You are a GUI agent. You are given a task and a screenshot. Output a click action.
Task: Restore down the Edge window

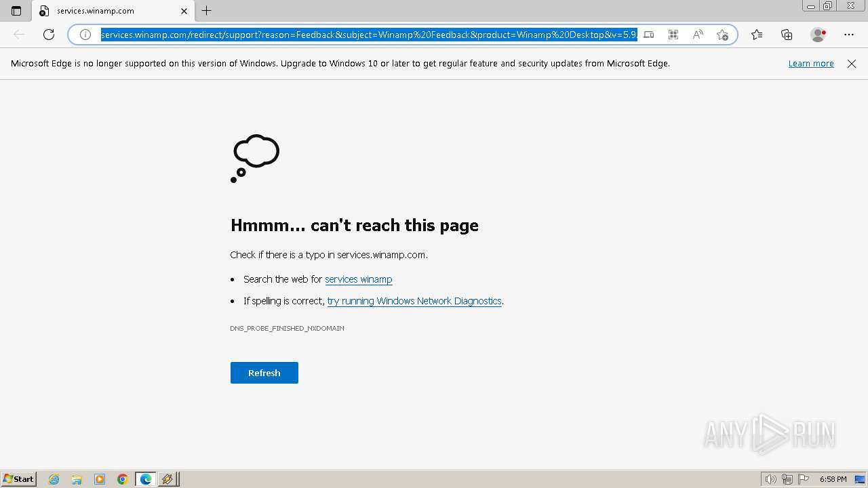point(828,6)
